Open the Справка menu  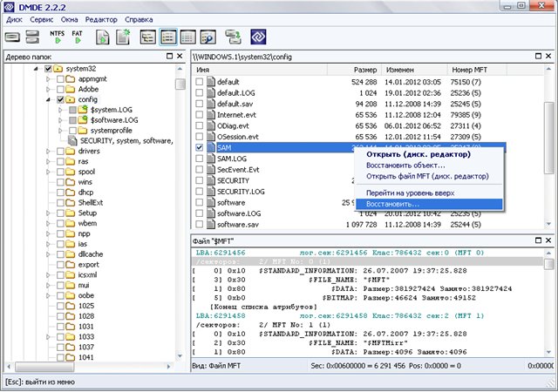coord(139,19)
